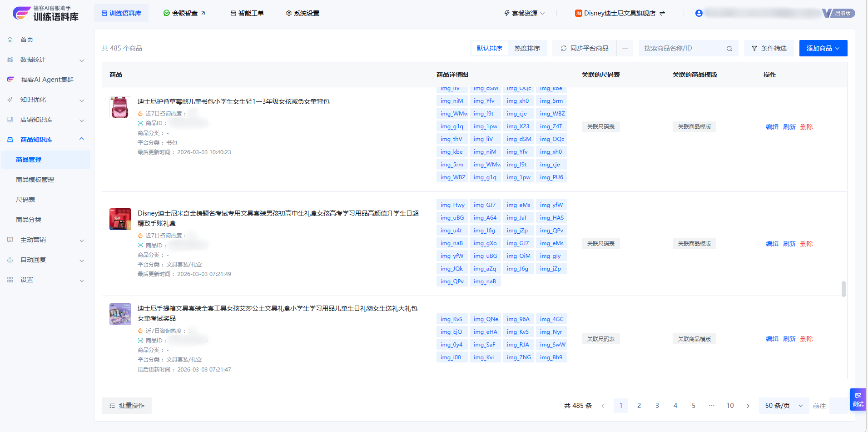Collapse the 商品知识库 menu chevron

point(82,139)
